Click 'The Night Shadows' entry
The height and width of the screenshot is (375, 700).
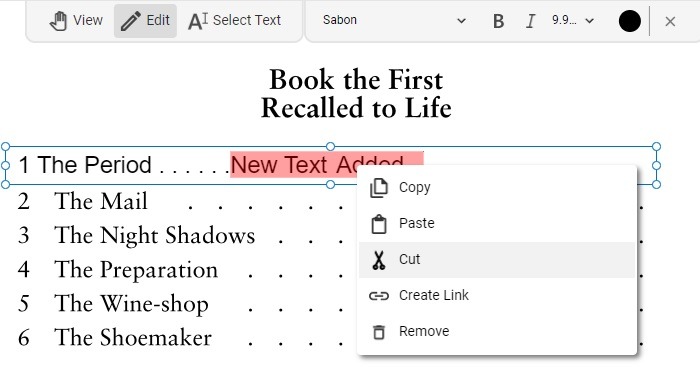pos(154,236)
